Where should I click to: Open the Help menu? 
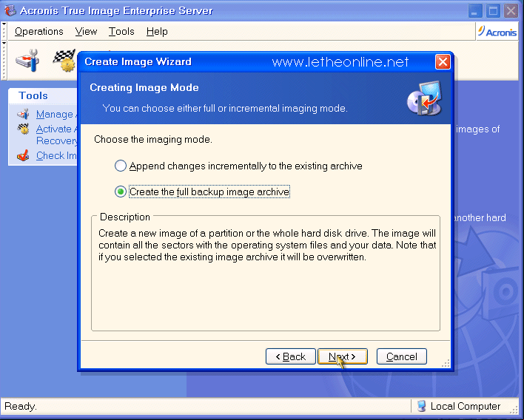pos(157,31)
